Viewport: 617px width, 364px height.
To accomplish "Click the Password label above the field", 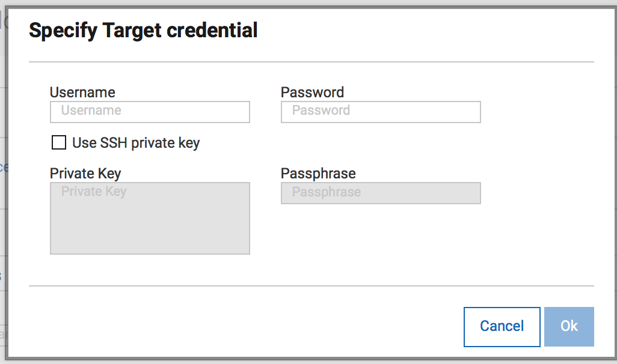I will [312, 93].
